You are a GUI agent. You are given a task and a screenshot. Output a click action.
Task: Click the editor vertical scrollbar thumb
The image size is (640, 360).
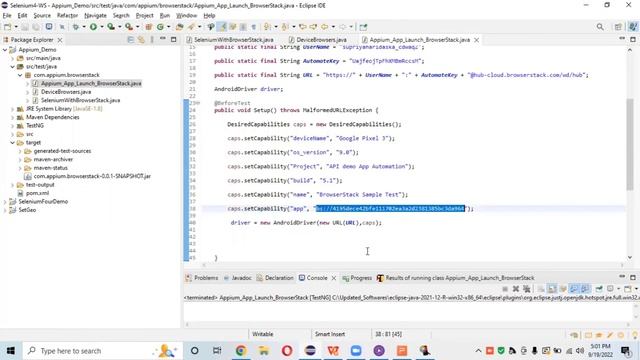630,144
